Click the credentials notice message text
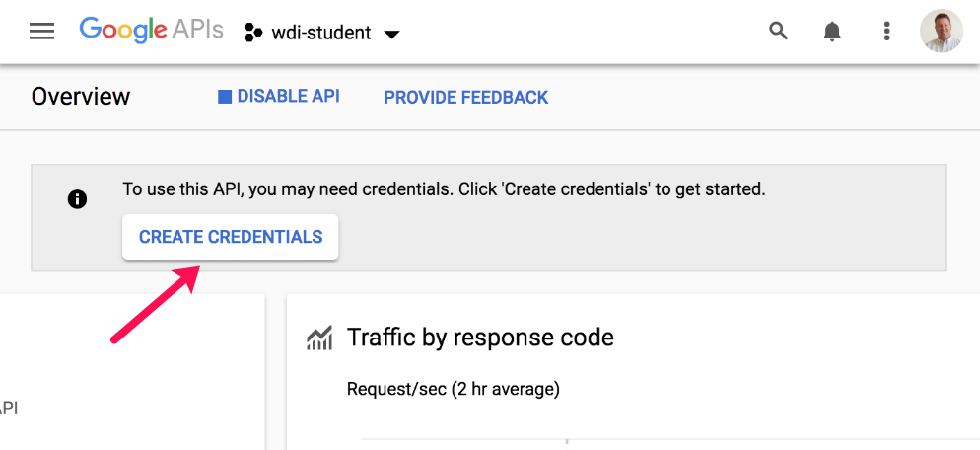 pyautogui.click(x=444, y=188)
